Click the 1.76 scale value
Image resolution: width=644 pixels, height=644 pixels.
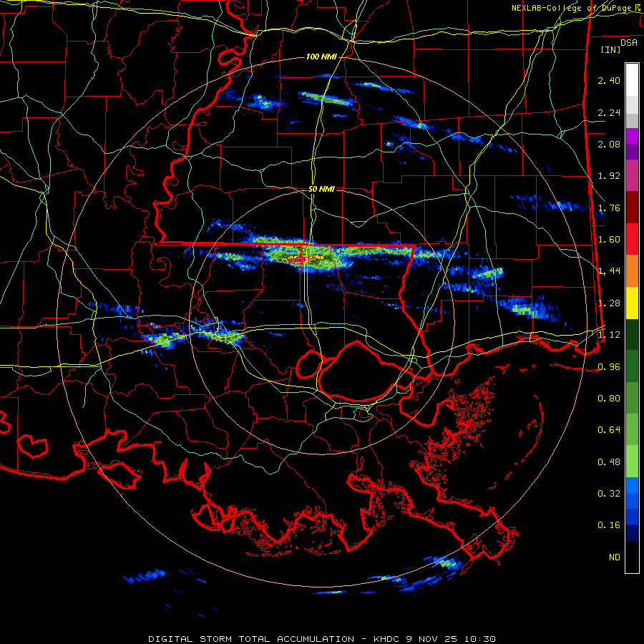click(x=609, y=208)
